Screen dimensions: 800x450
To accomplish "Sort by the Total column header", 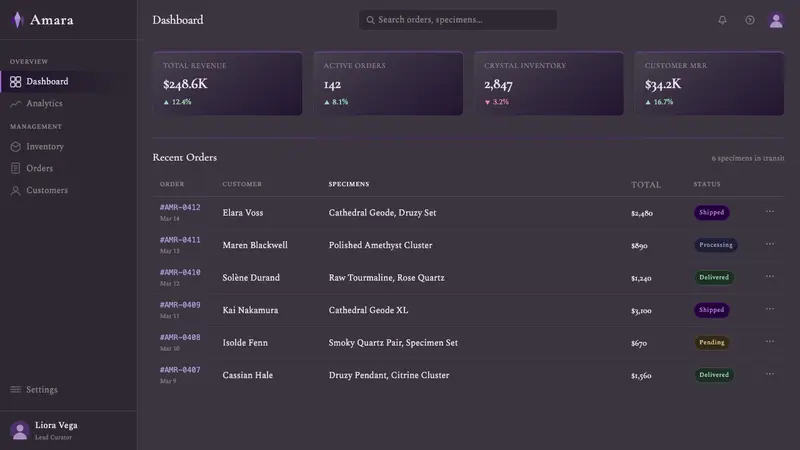I will 646,185.
